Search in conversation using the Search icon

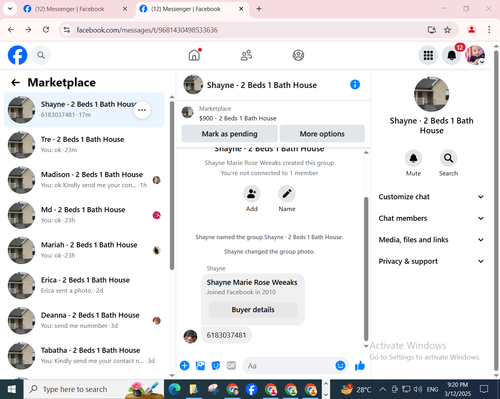[x=448, y=158]
